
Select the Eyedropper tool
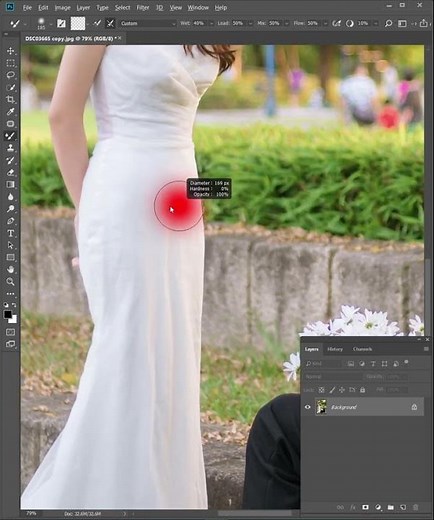(x=10, y=111)
